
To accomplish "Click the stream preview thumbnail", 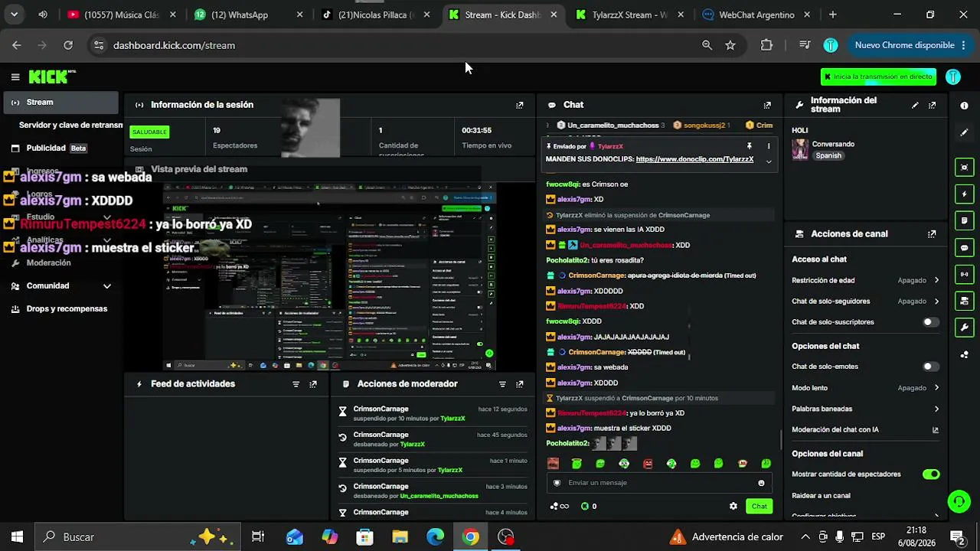I will coord(329,277).
